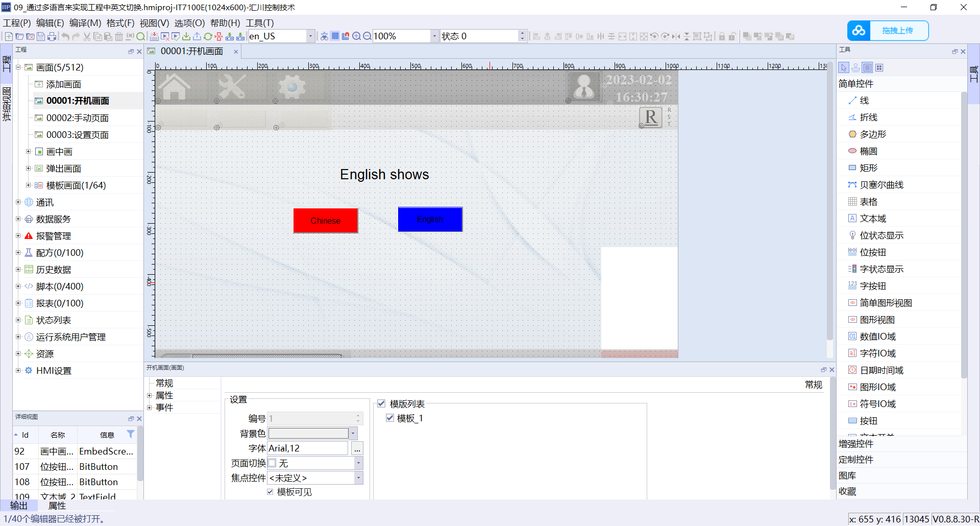The width and height of the screenshot is (980, 526).
Task: Click the Lock object icon
Action: 722,36
